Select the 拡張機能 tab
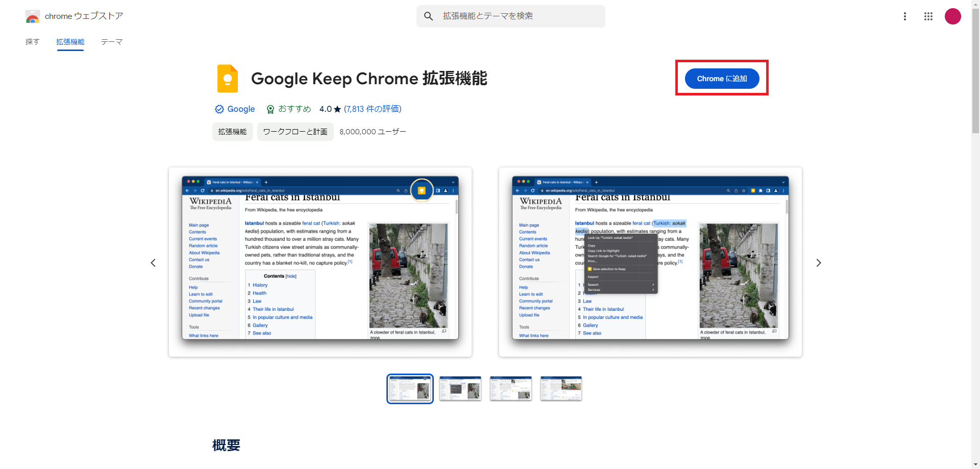Screen dimensions: 980x469 tap(70, 42)
